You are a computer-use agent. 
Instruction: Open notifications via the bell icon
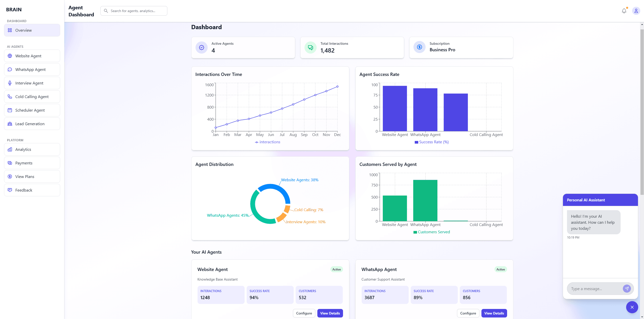(624, 11)
